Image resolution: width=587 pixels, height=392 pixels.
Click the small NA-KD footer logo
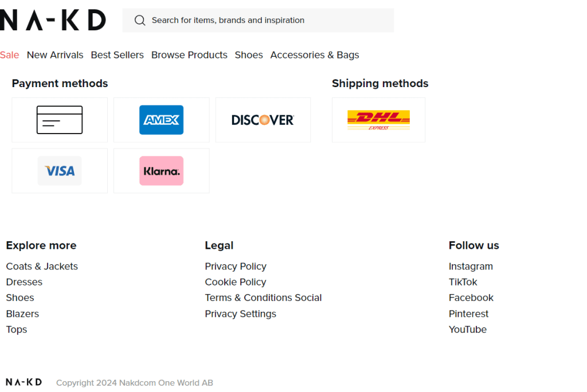coord(24,382)
